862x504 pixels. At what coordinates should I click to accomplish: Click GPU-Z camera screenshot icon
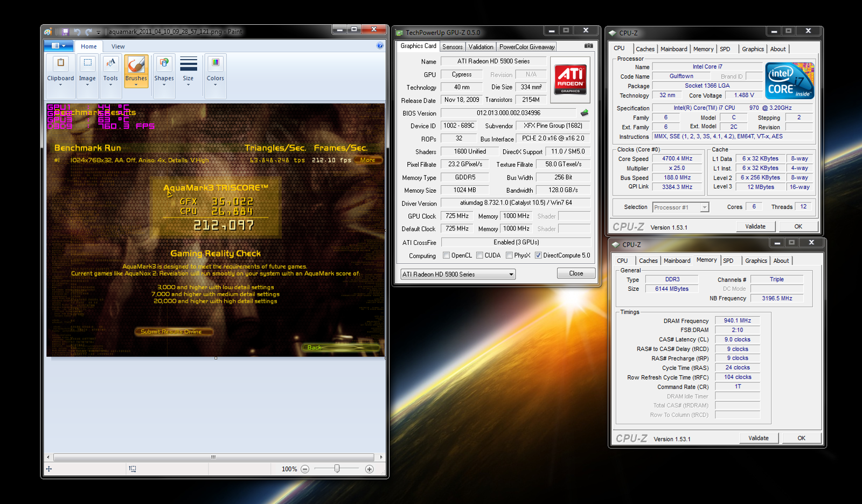coord(589,46)
